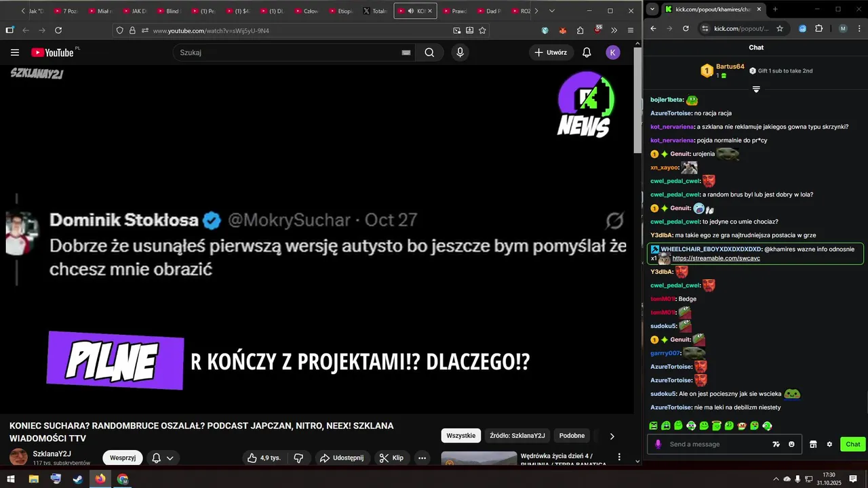Image resolution: width=868 pixels, height=488 pixels.
Task: Open Chrome extensions puzzle icon
Action: [x=818, y=28]
